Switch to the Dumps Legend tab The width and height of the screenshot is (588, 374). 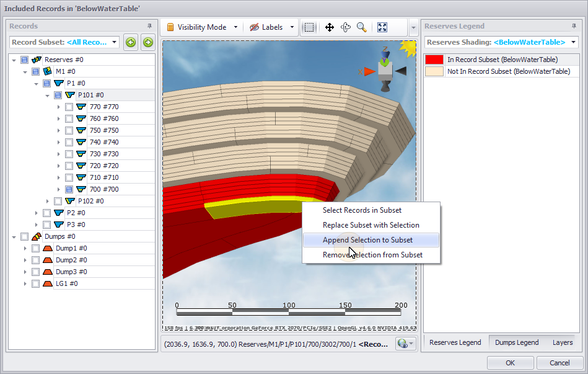click(x=516, y=342)
